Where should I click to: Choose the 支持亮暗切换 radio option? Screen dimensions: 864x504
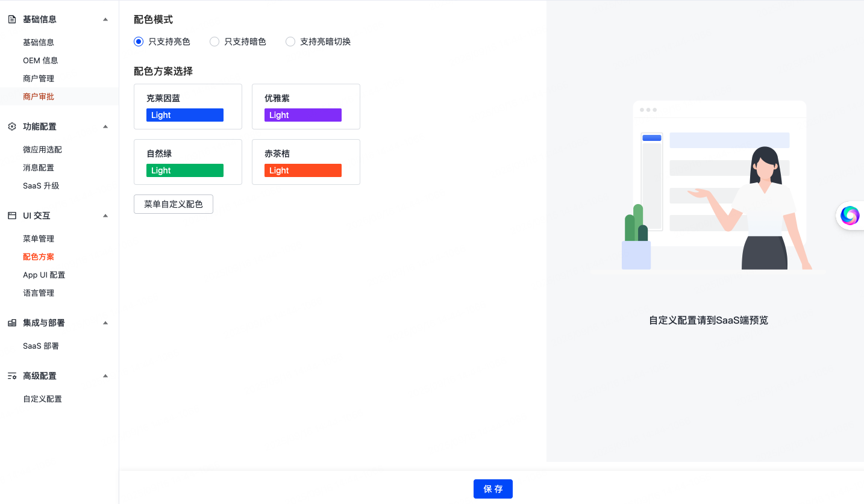point(290,42)
